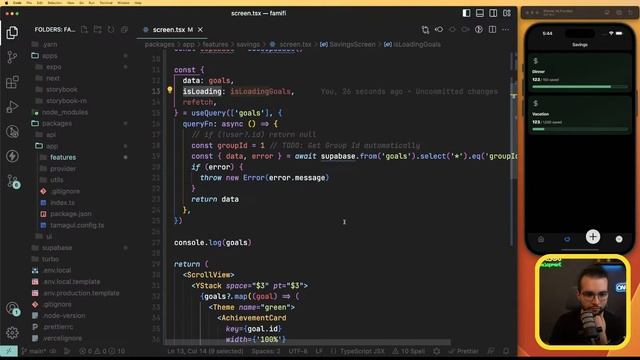Open Spaces: 2 indentation setting

(x=266, y=351)
